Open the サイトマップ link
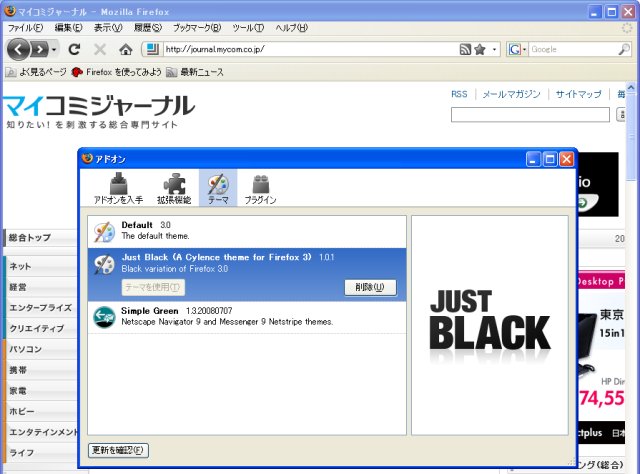This screenshot has height=474, width=640. [579, 94]
